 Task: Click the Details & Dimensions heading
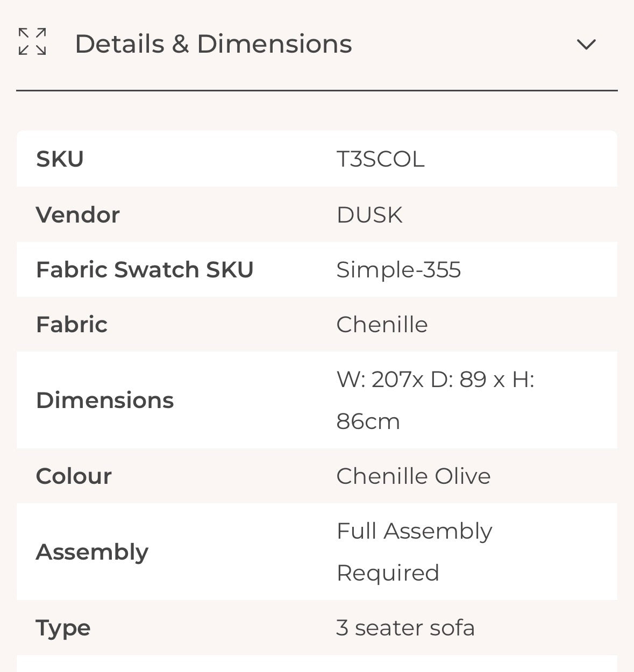point(213,44)
